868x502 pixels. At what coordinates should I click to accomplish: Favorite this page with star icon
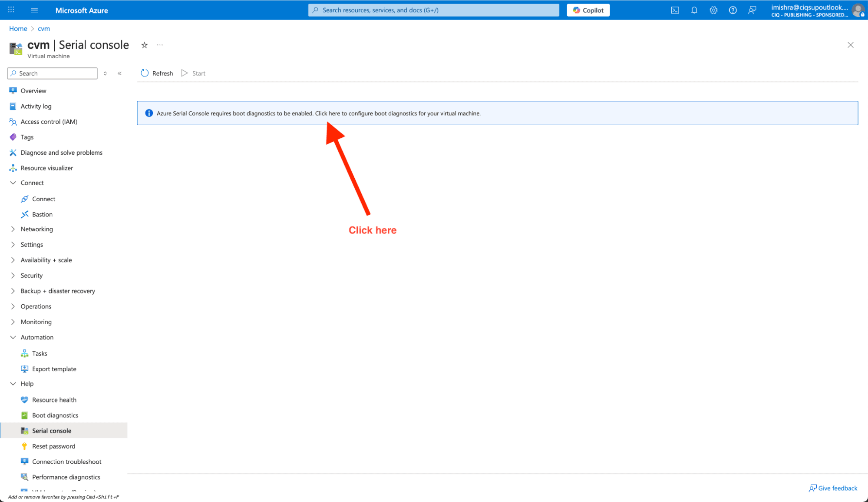pyautogui.click(x=145, y=45)
